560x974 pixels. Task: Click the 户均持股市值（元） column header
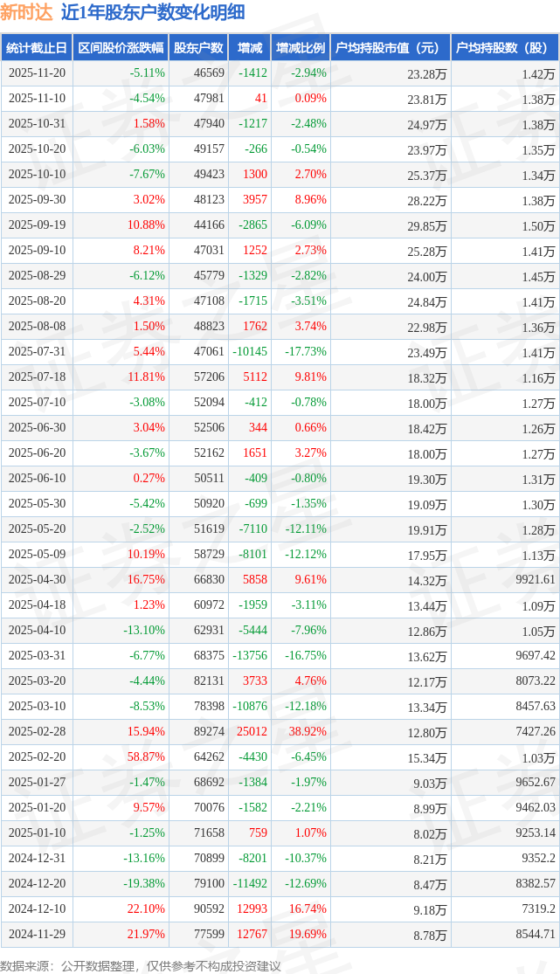pyautogui.click(x=390, y=48)
